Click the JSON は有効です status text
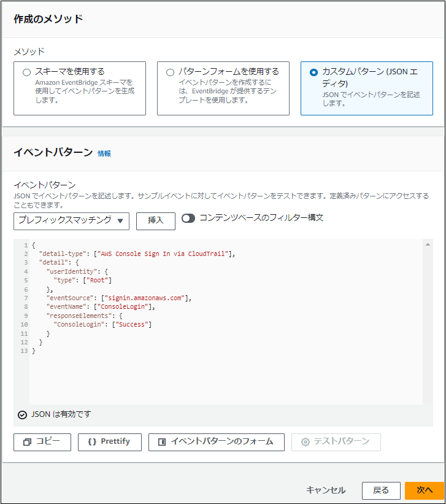The height and width of the screenshot is (504, 446). pyautogui.click(x=61, y=414)
